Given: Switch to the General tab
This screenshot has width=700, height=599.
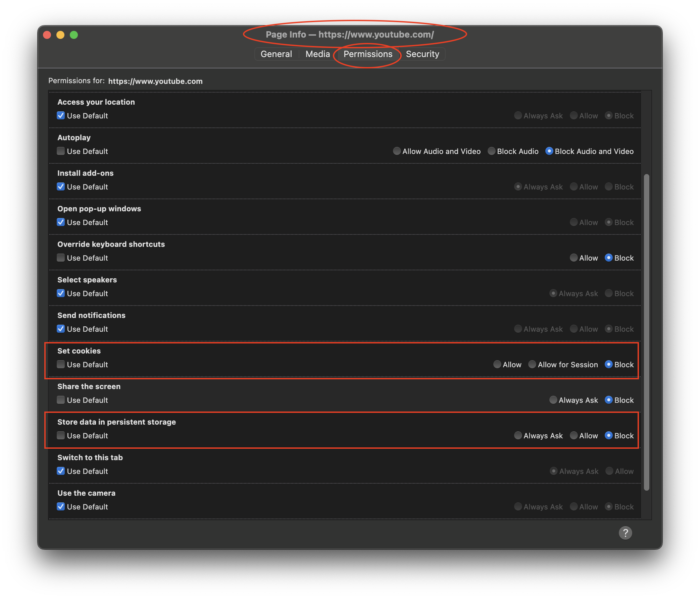Looking at the screenshot, I should (276, 54).
